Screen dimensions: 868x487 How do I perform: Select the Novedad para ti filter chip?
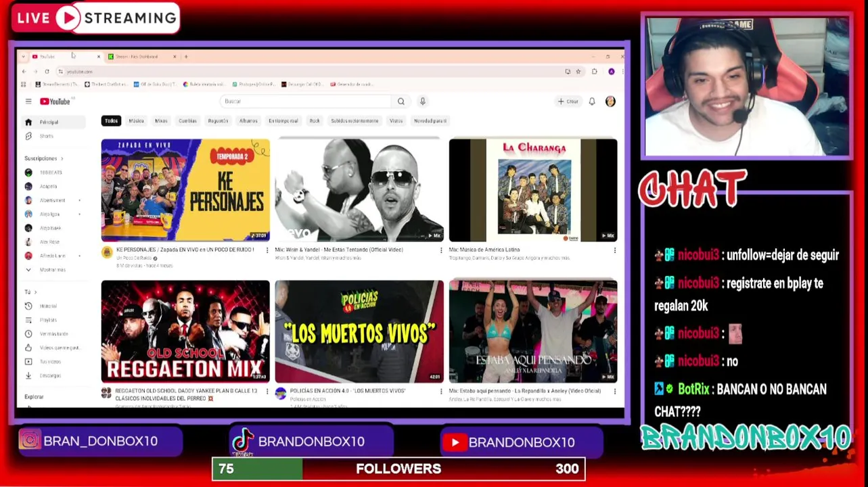point(430,121)
